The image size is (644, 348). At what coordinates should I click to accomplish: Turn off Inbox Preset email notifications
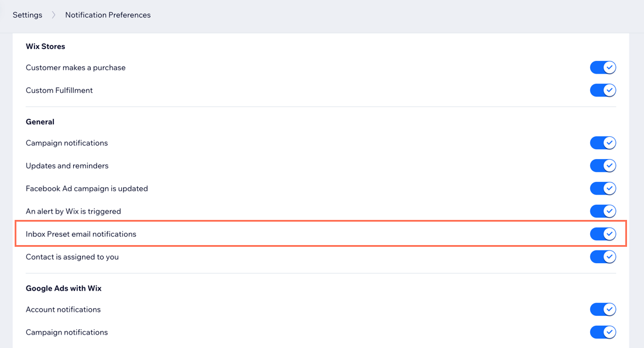tap(603, 234)
